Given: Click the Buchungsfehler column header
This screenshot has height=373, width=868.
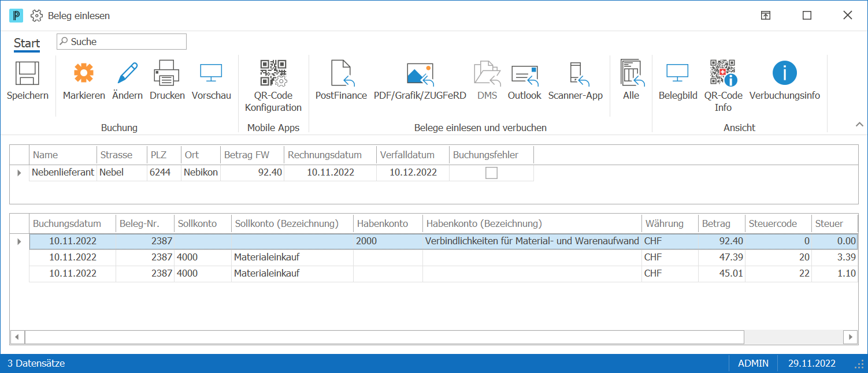Looking at the screenshot, I should [491, 155].
